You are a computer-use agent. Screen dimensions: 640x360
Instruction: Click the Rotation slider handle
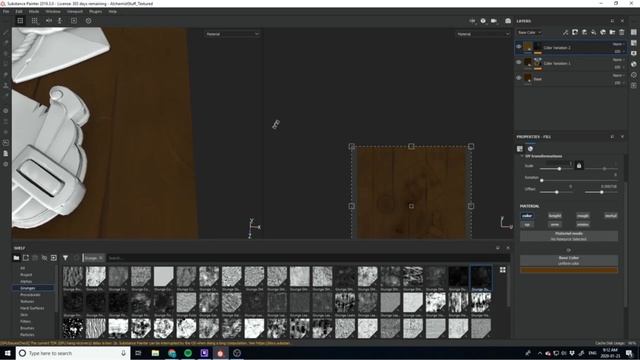point(542,180)
